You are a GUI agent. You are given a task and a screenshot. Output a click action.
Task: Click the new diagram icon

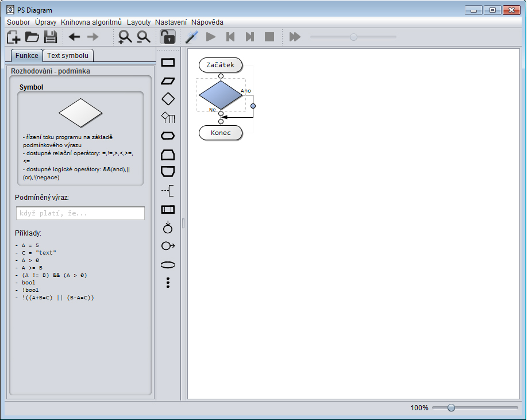click(13, 37)
